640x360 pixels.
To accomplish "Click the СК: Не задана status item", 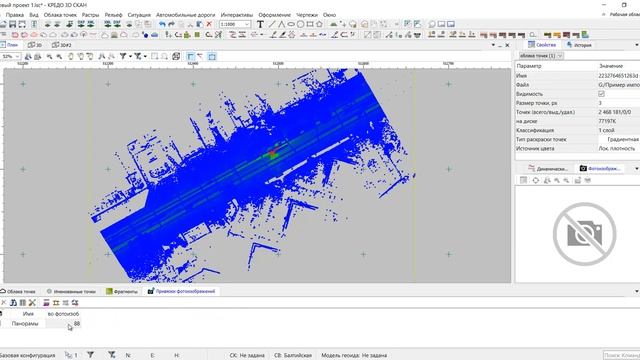I will click(x=247, y=355).
